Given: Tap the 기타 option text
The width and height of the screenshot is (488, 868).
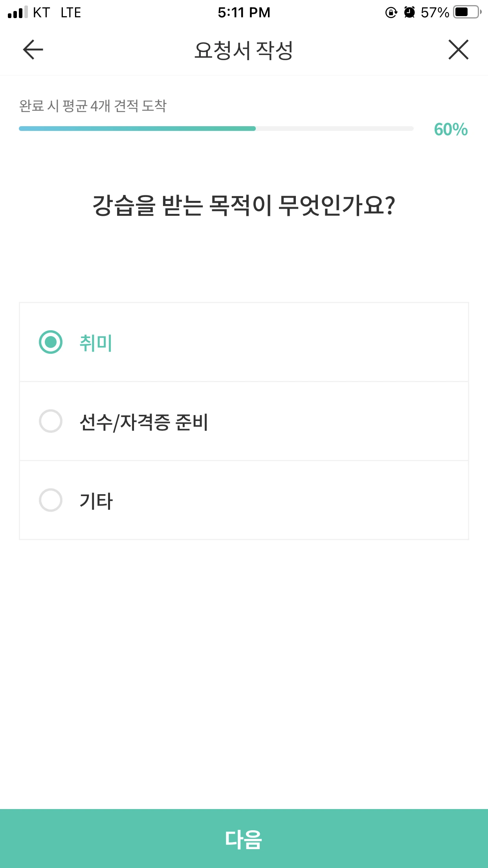Looking at the screenshot, I should [96, 501].
